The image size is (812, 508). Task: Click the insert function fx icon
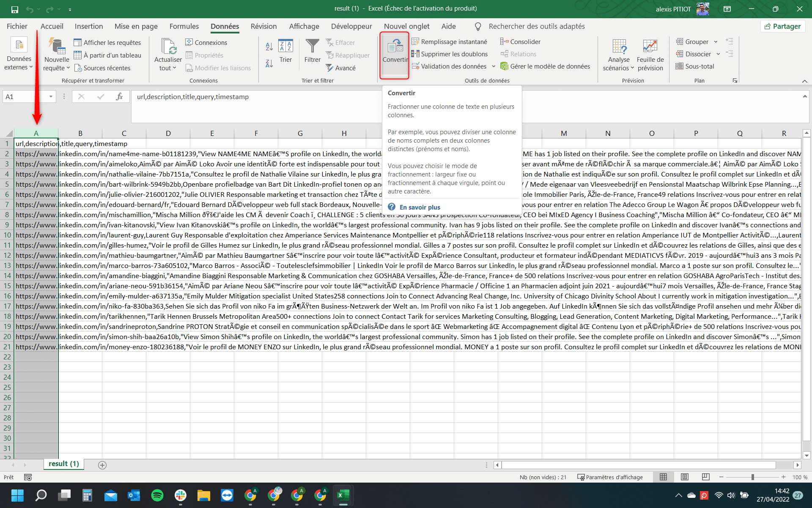point(119,97)
